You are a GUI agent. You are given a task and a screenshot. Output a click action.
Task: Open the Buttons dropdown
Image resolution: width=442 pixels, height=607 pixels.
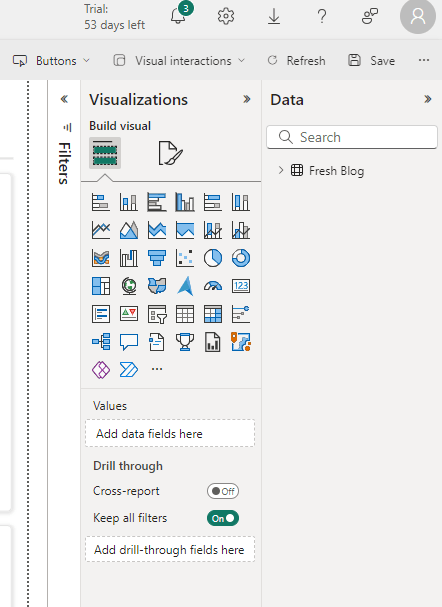(x=51, y=61)
